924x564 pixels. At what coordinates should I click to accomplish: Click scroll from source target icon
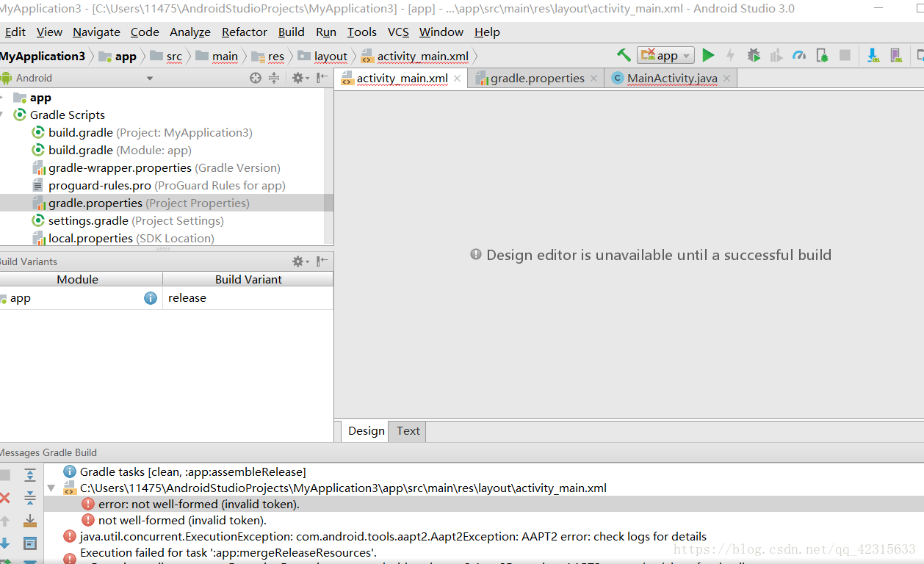coord(256,78)
